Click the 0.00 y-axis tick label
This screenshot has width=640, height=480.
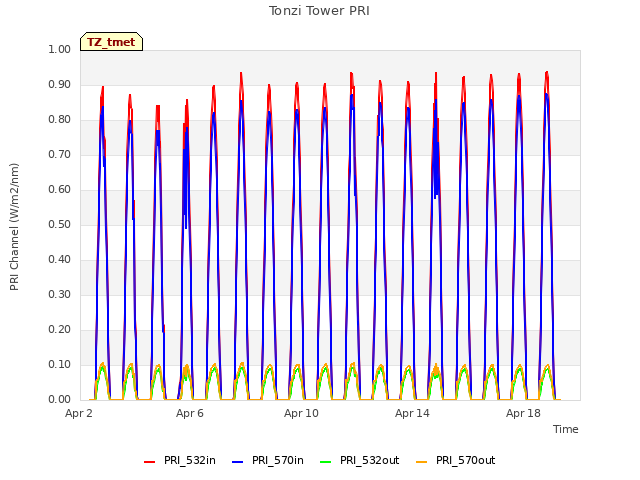(x=60, y=400)
